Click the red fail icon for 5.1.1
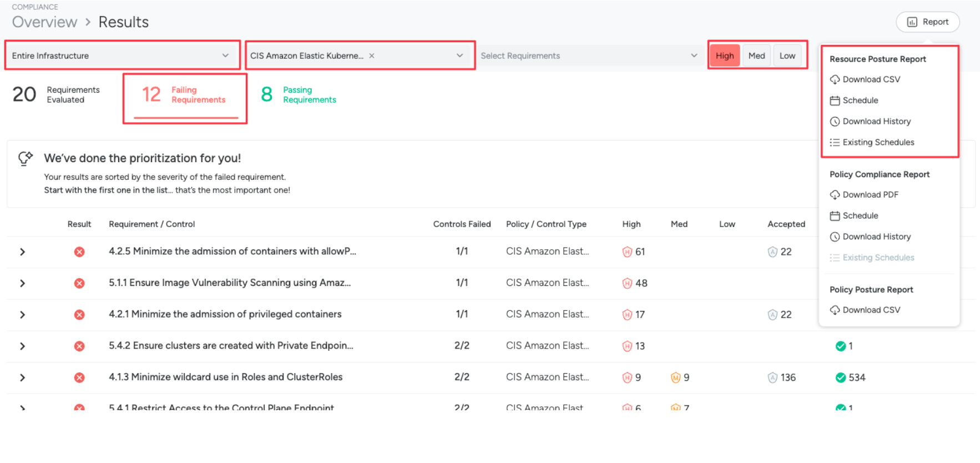980x463 pixels. pyautogui.click(x=79, y=283)
